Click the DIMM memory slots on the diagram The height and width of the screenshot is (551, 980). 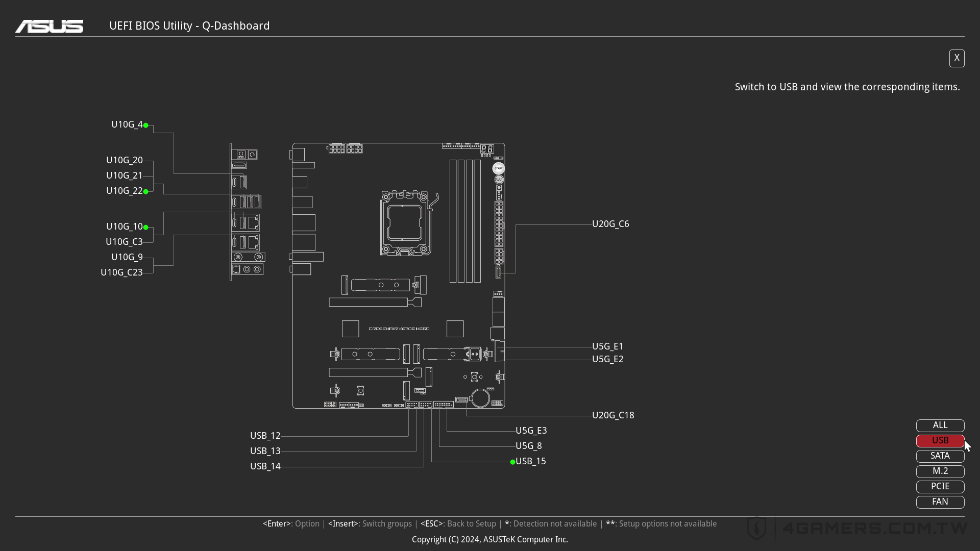coord(465,221)
